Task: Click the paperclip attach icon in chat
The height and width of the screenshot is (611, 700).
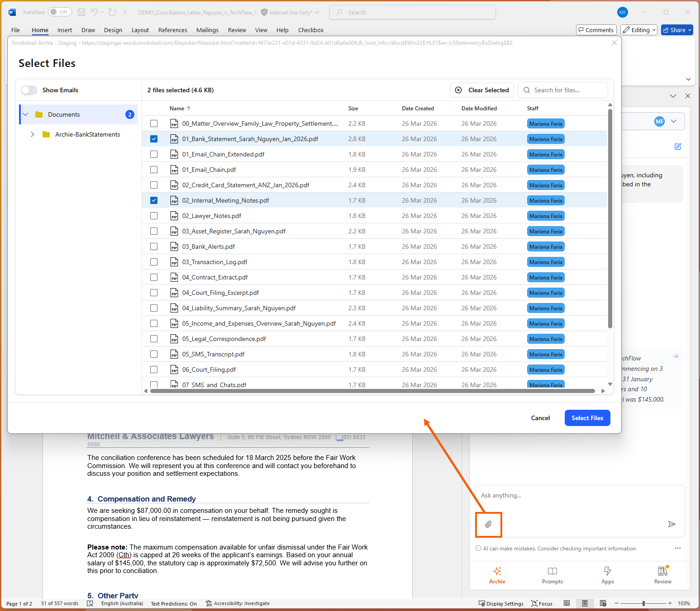Action: click(x=488, y=524)
